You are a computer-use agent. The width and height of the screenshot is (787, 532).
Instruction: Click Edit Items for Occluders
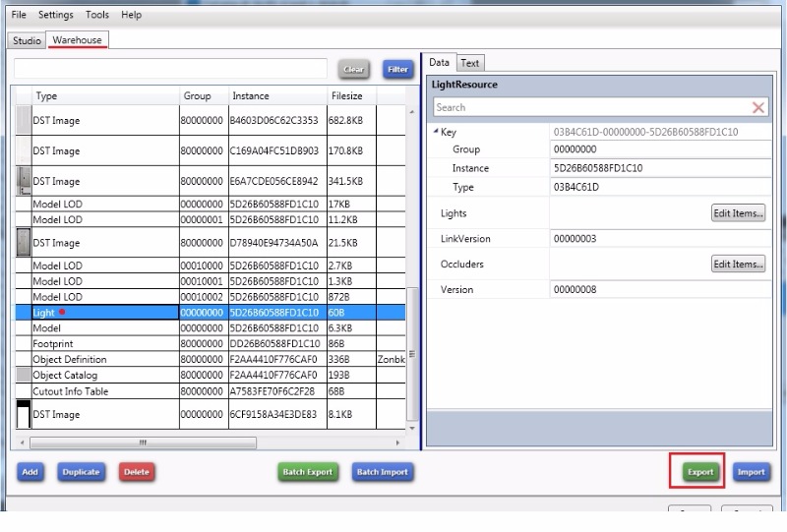pyautogui.click(x=738, y=265)
